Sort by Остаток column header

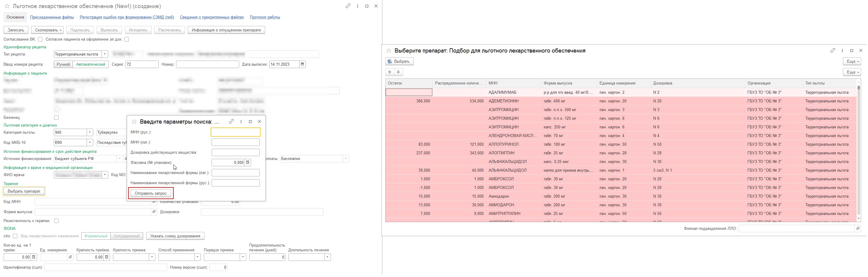click(x=409, y=83)
